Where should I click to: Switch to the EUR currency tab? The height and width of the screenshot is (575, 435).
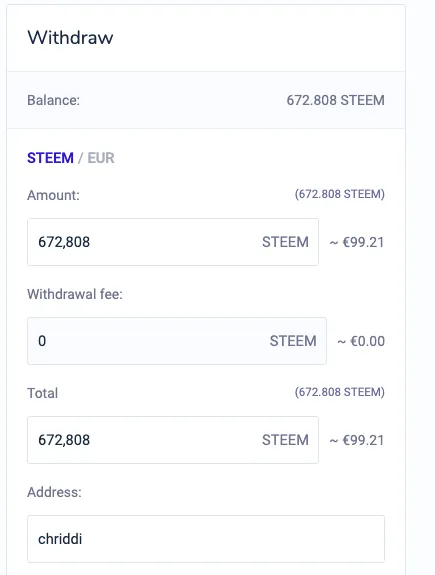101,158
